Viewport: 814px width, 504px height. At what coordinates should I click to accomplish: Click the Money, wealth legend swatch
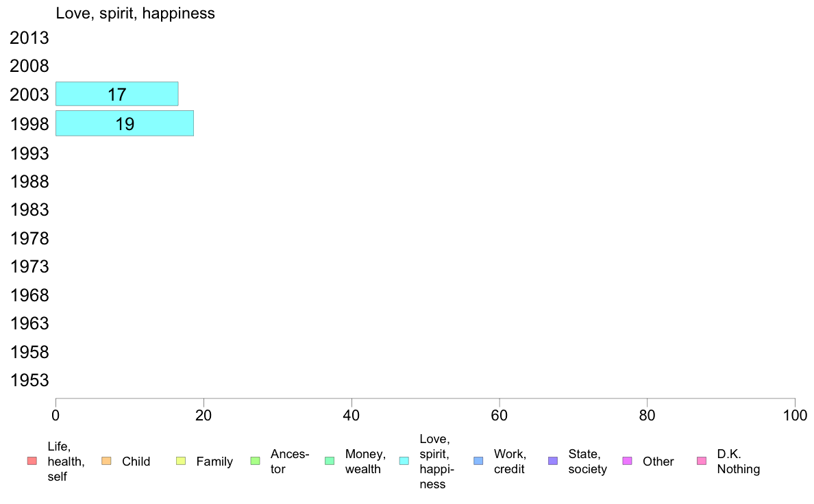[x=330, y=461]
